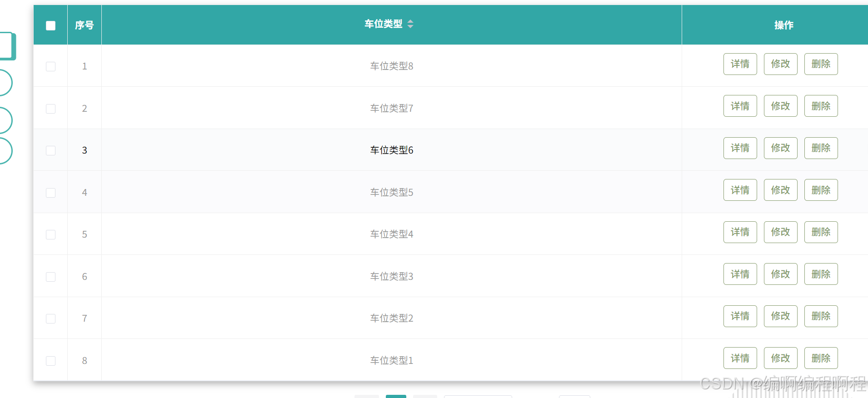
Task: Check the checkbox for row 8
Action: point(50,361)
